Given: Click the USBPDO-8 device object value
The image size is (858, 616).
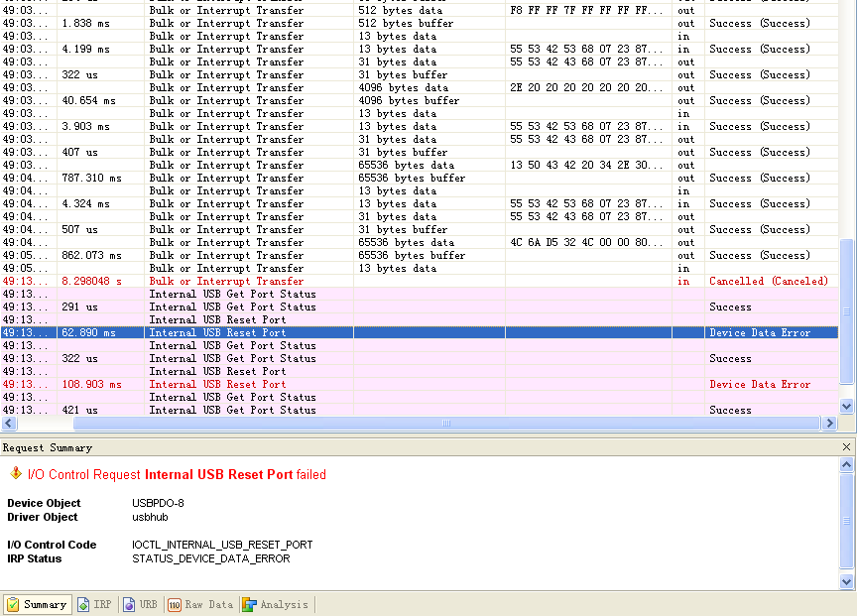Looking at the screenshot, I should pyautogui.click(x=158, y=503).
